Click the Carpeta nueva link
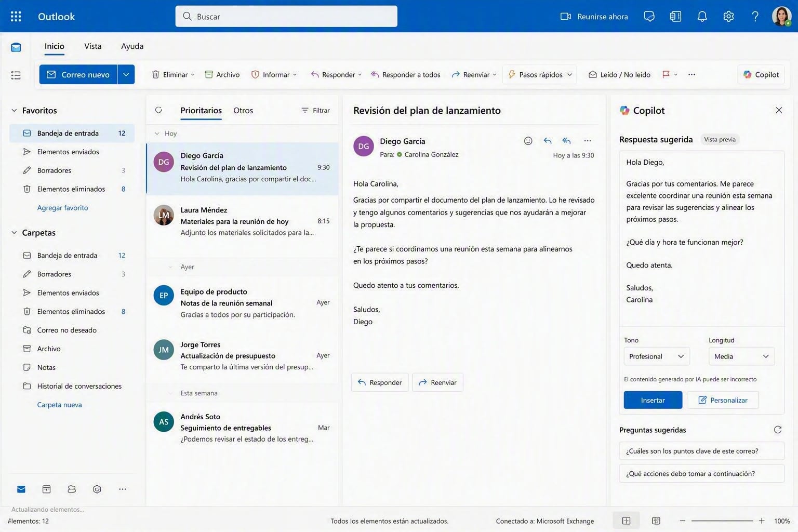Viewport: 798px width, 532px height. [x=59, y=405]
